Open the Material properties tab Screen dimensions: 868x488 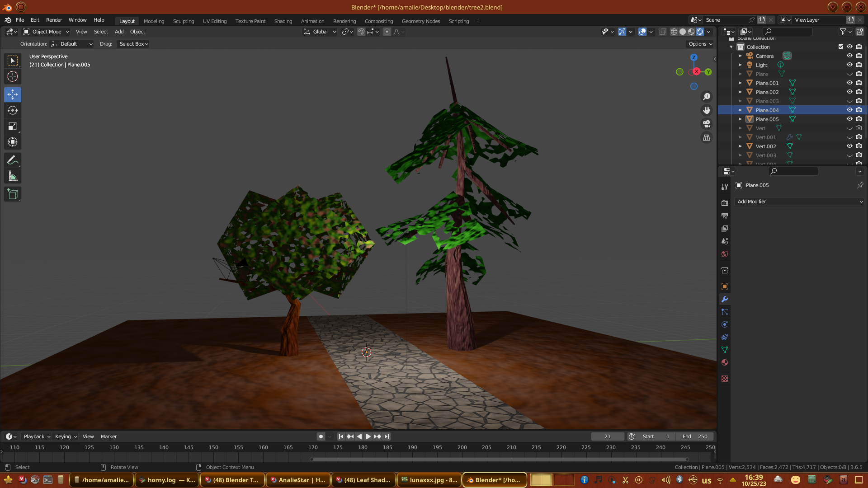[725, 362]
